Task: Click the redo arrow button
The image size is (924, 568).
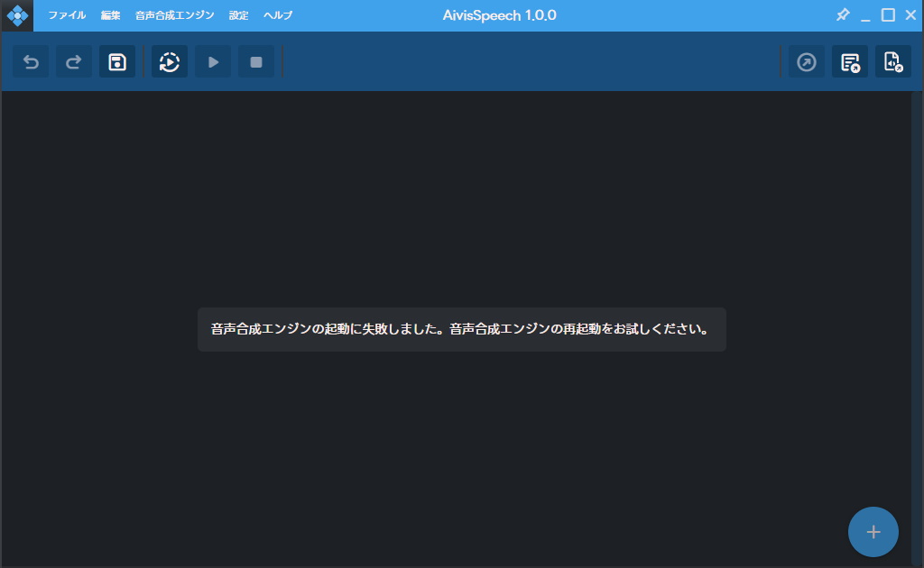Action: click(x=74, y=62)
